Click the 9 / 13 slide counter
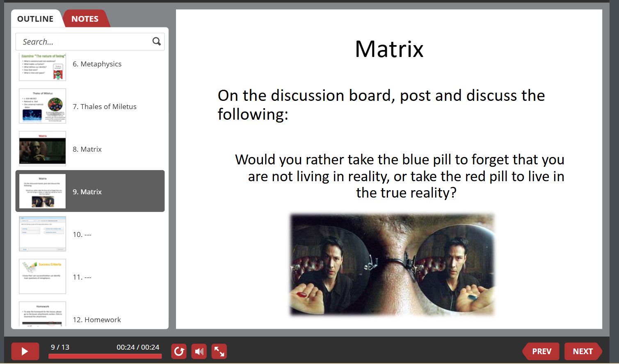The image size is (619, 364). [60, 347]
